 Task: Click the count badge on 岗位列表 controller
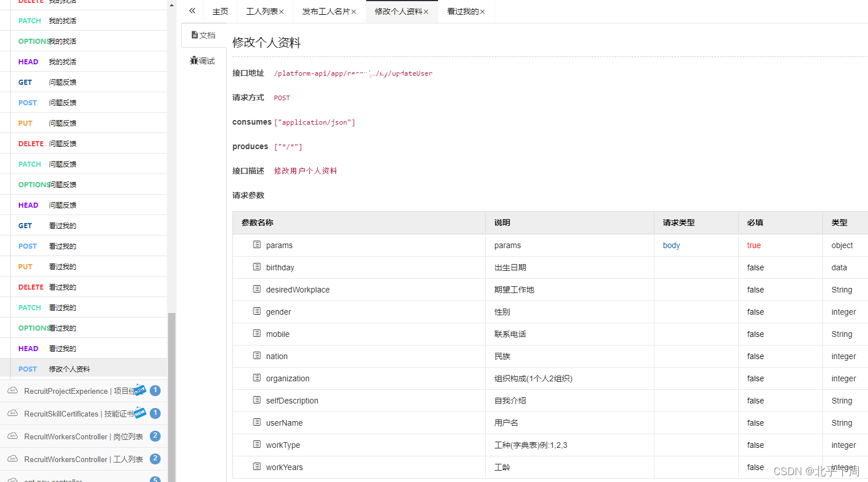click(x=155, y=436)
